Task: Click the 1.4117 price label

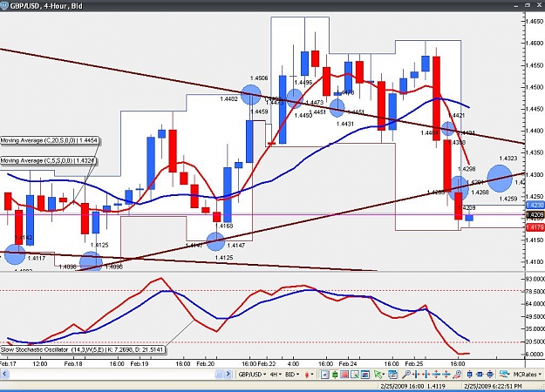Action: coord(37,258)
